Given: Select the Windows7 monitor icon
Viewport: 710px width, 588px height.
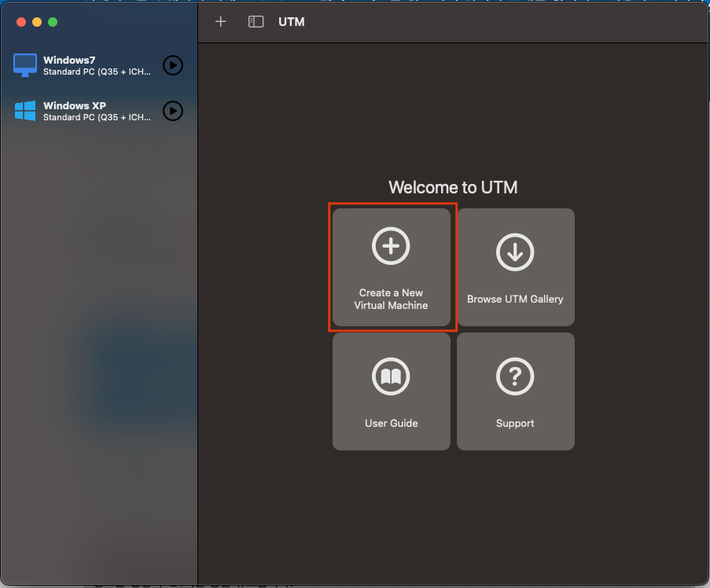Looking at the screenshot, I should coord(25,65).
